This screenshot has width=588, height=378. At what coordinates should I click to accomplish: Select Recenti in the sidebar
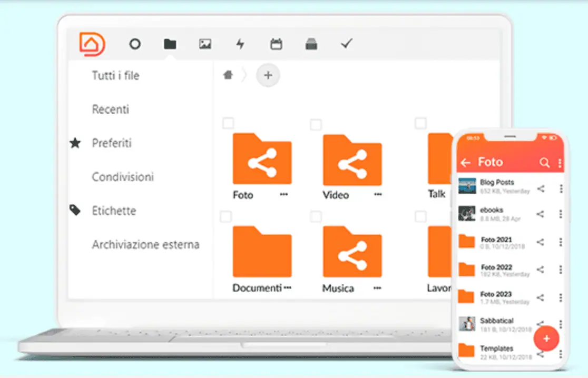110,110
